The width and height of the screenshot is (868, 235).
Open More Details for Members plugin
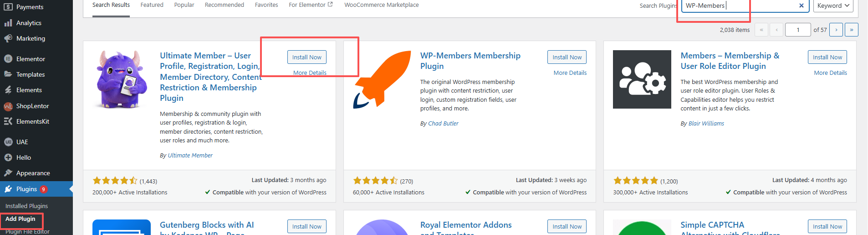pyautogui.click(x=831, y=73)
